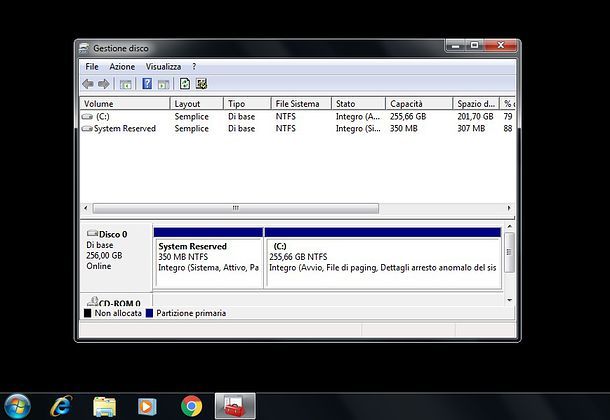Launch Google Chrome from taskbar
610x420 pixels.
coord(191,406)
